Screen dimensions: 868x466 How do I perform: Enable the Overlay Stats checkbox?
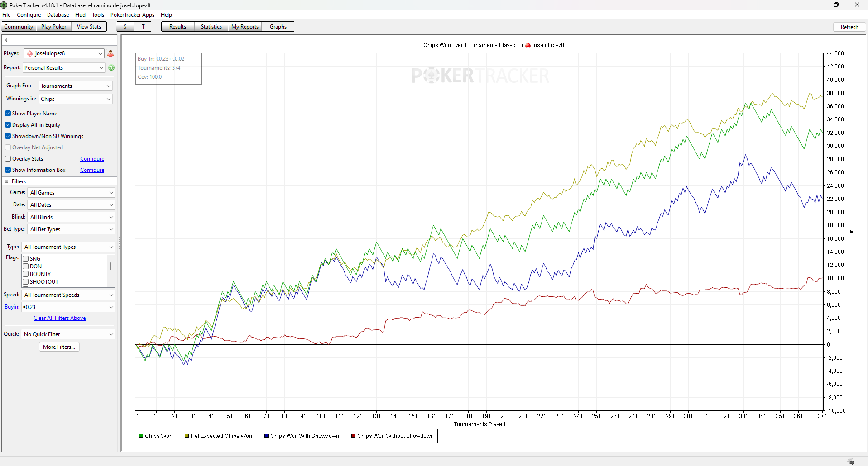click(8, 159)
